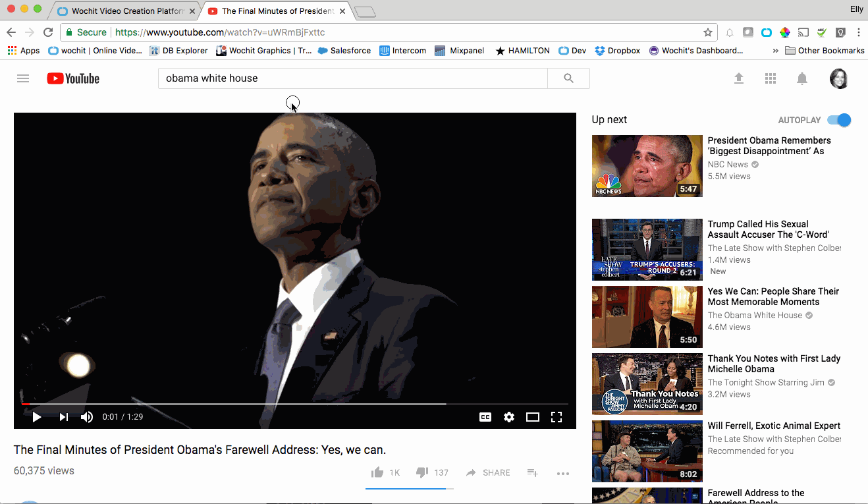Screen dimensions: 868x504
Task: Open the Trump's Accusers Late Show thumbnail
Action: point(647,250)
